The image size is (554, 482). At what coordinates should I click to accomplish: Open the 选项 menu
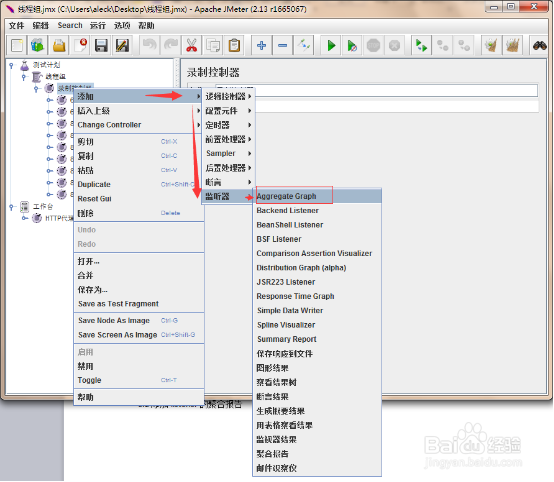pos(122,25)
